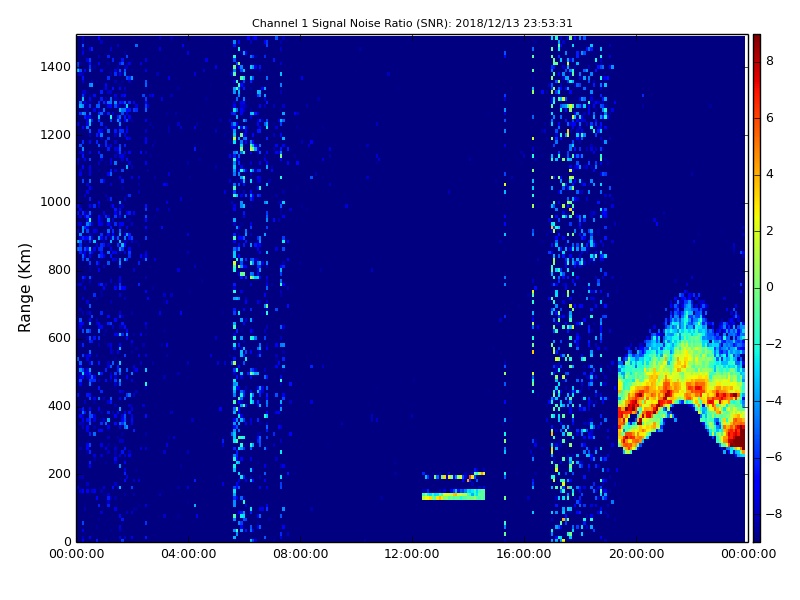Screen dimensions: 800x600
Task: Click the 1000 range tick label
Action: pos(56,202)
